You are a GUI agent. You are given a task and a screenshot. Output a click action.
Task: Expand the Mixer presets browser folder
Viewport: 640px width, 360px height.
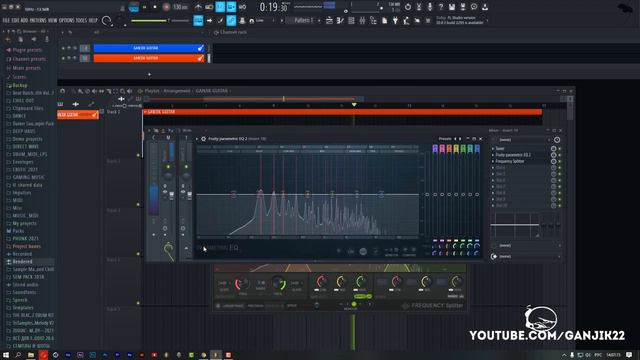27,68
